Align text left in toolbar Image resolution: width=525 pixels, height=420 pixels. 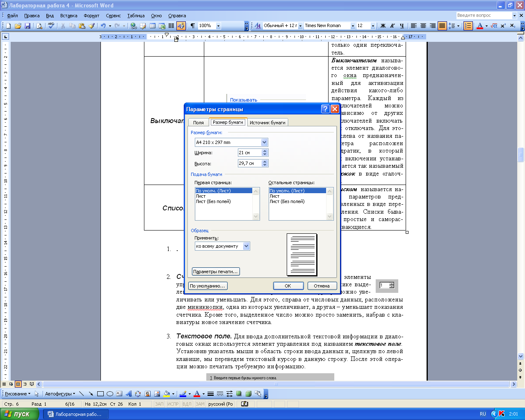(414, 26)
